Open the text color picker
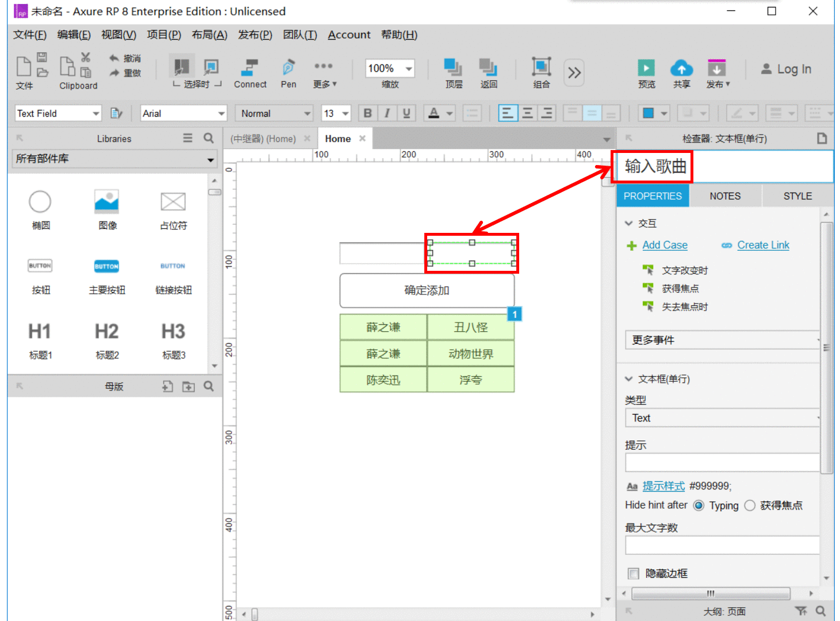Viewport: 840px width, 621px height. [440, 113]
